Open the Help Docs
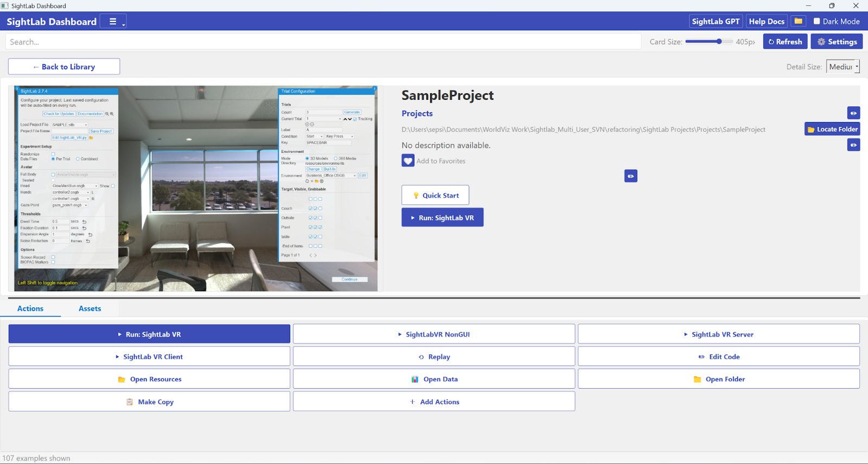The width and height of the screenshot is (868, 464). point(767,21)
